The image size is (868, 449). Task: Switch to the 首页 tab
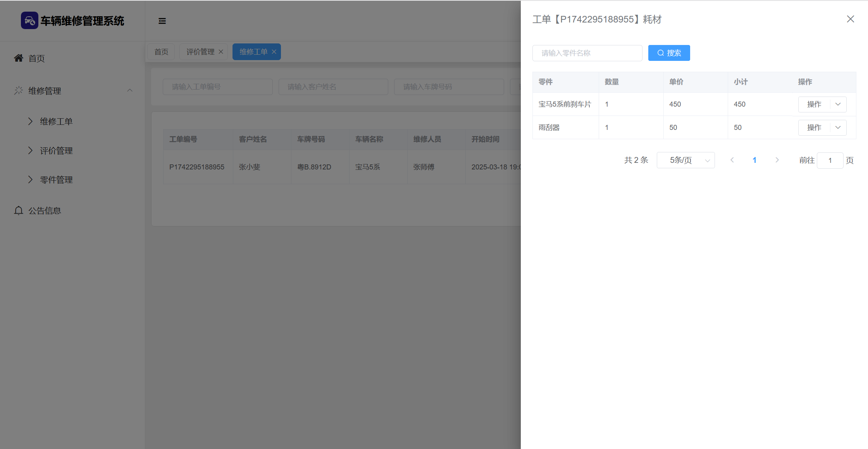point(161,52)
